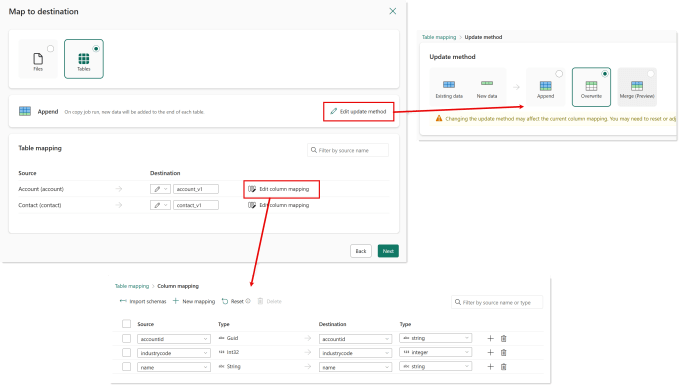Edit column mapping for Contact row
Screen dimensions: 680x386
tap(279, 205)
